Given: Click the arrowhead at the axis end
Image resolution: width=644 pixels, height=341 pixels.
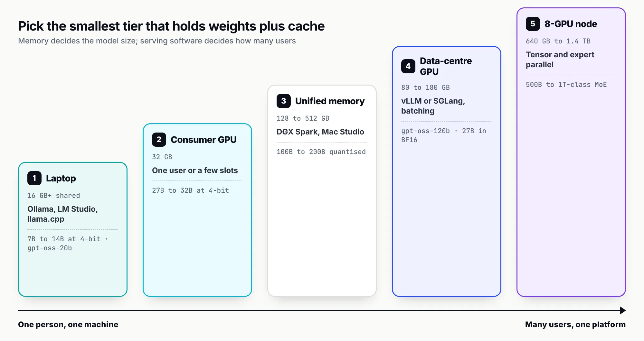Looking at the screenshot, I should coord(623,310).
